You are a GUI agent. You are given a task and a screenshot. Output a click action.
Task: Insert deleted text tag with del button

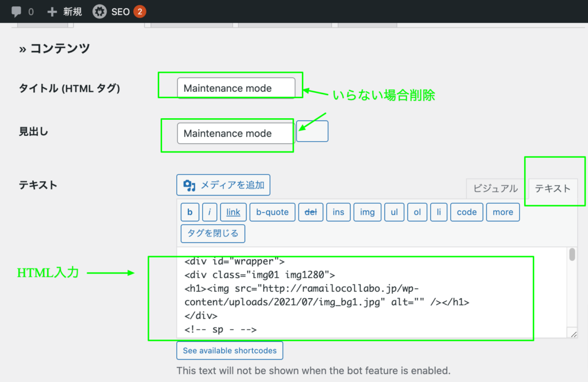[311, 212]
